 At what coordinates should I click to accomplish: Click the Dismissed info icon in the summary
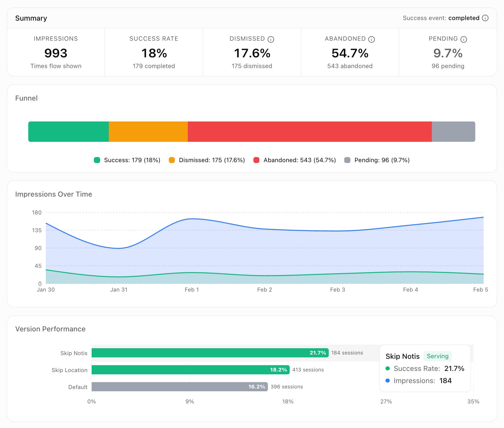coord(271,39)
